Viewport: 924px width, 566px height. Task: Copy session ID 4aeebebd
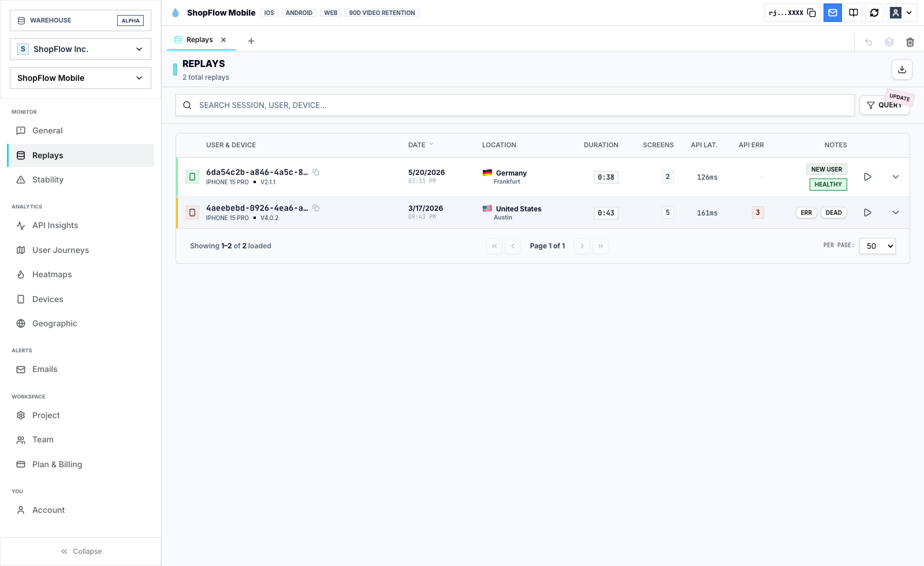click(316, 208)
